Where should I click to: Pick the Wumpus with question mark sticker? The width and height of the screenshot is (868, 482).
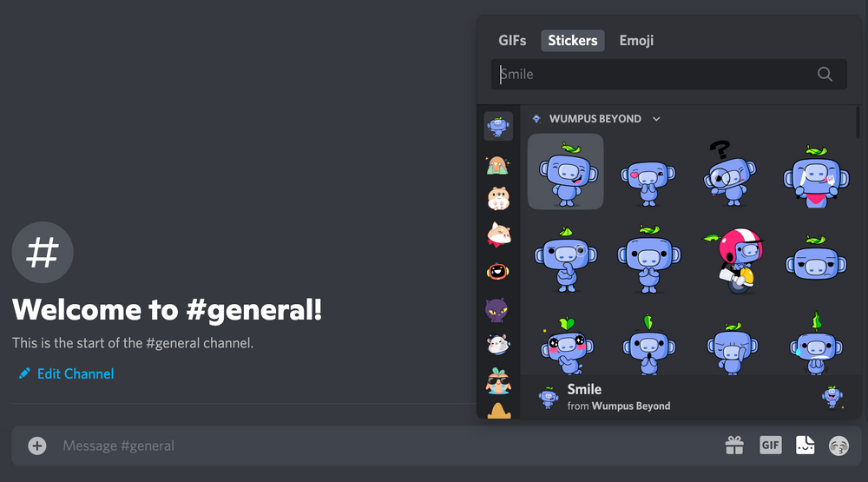[731, 172]
